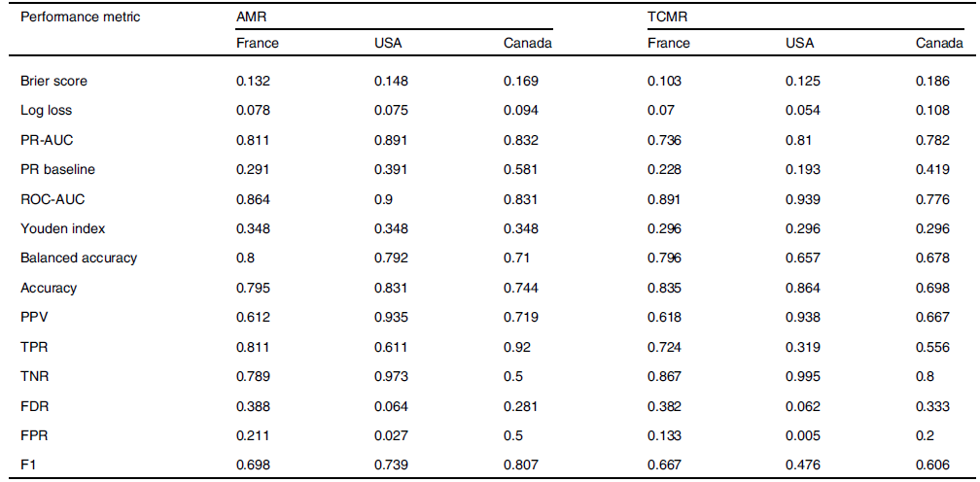Click the PR baseline row label

point(57,169)
